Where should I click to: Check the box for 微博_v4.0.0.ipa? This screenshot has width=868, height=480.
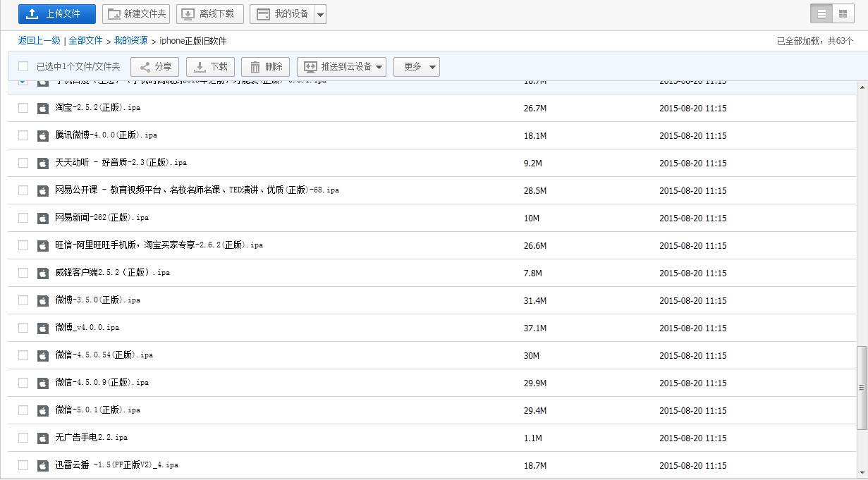pyautogui.click(x=23, y=328)
